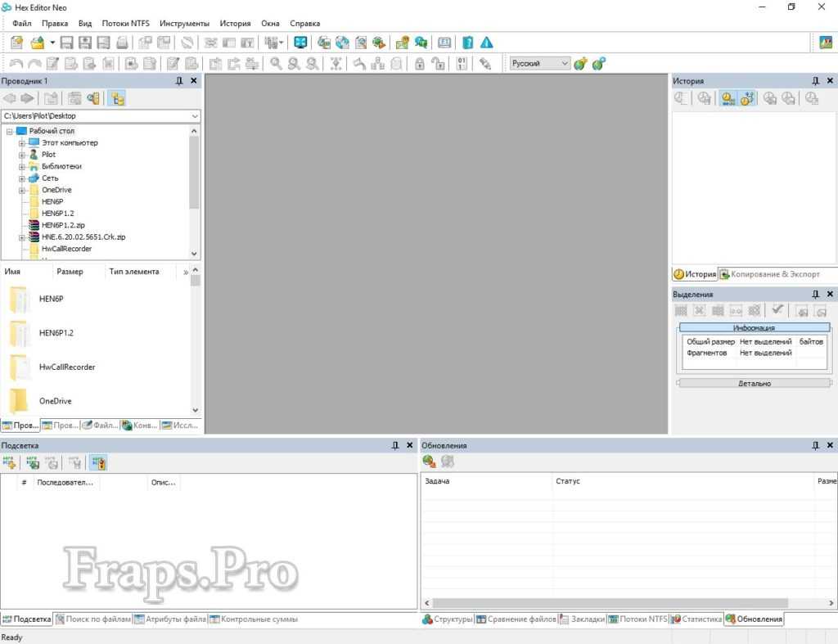Open the Файл menu
Screen dimensions: 838x644
[x=22, y=24]
